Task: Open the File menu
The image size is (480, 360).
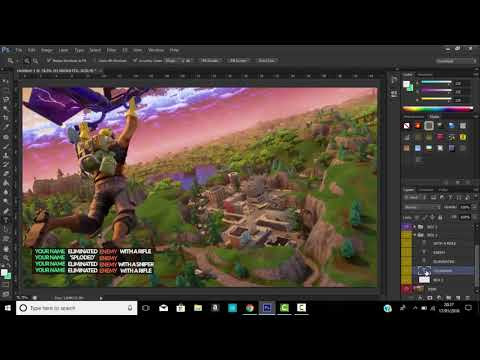Action: (x=19, y=50)
